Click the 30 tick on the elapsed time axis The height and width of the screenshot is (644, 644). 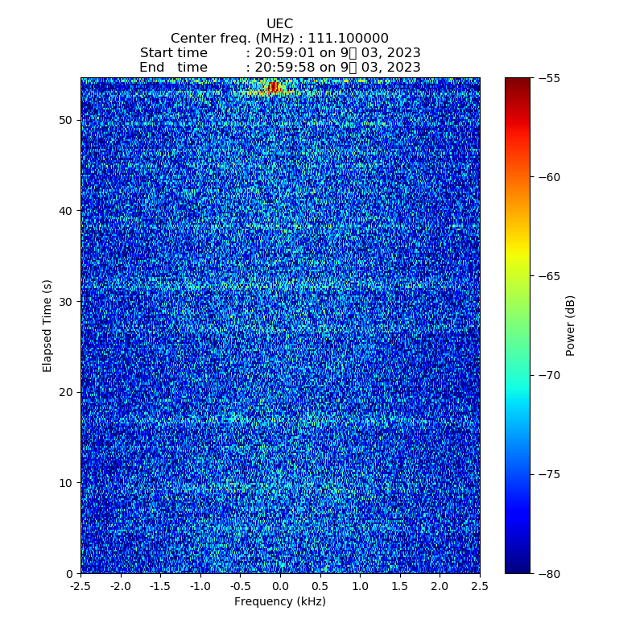(67, 301)
